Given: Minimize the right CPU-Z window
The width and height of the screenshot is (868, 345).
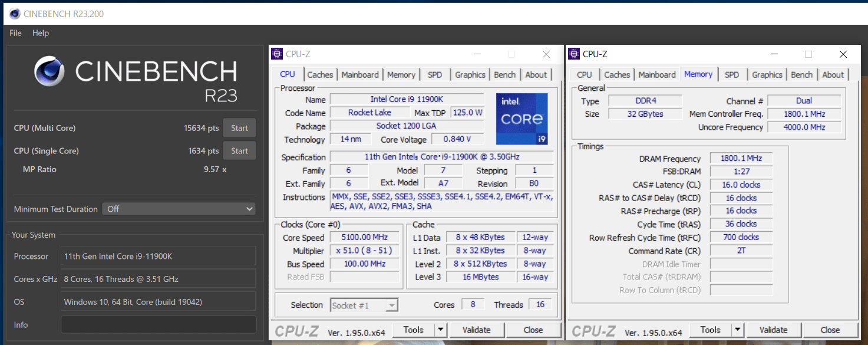Looking at the screenshot, I should tap(775, 54).
